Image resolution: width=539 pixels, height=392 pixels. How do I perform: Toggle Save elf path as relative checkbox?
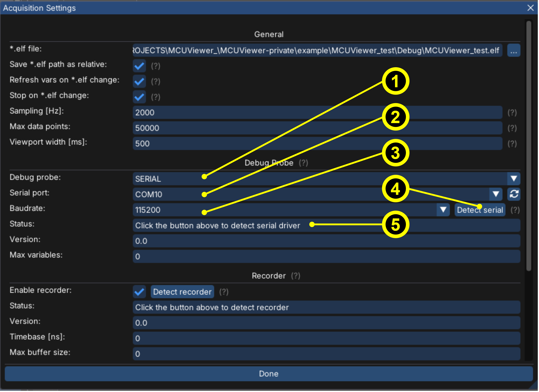coord(139,66)
